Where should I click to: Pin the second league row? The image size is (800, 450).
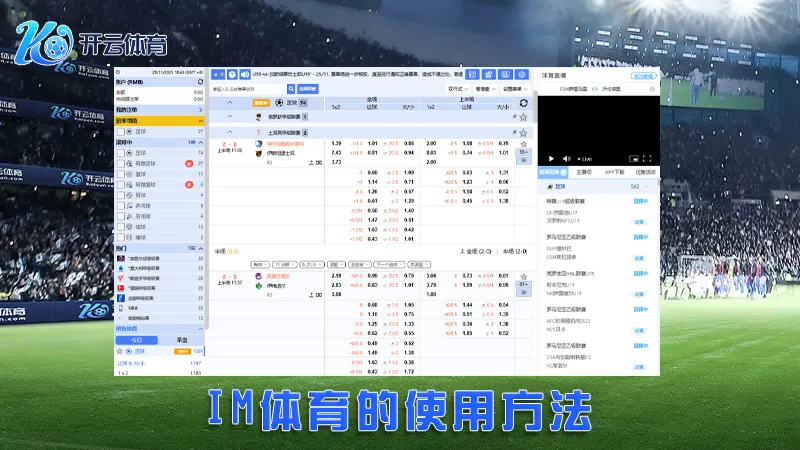click(514, 133)
